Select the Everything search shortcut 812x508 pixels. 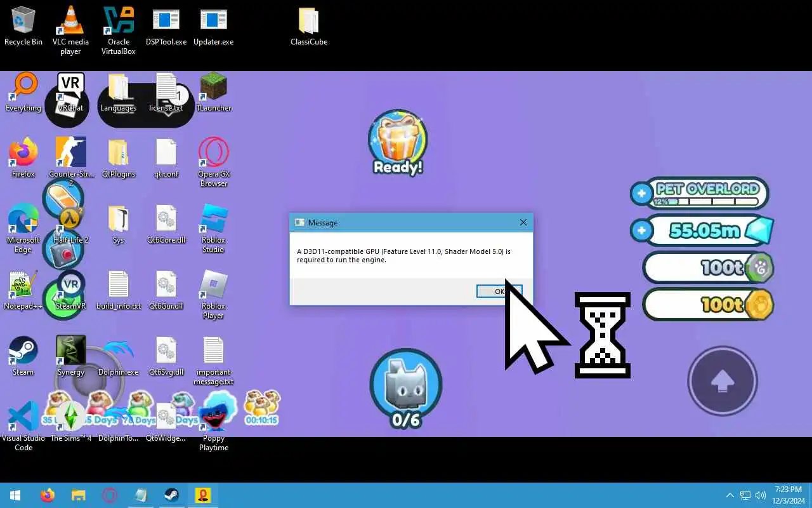[x=23, y=93]
